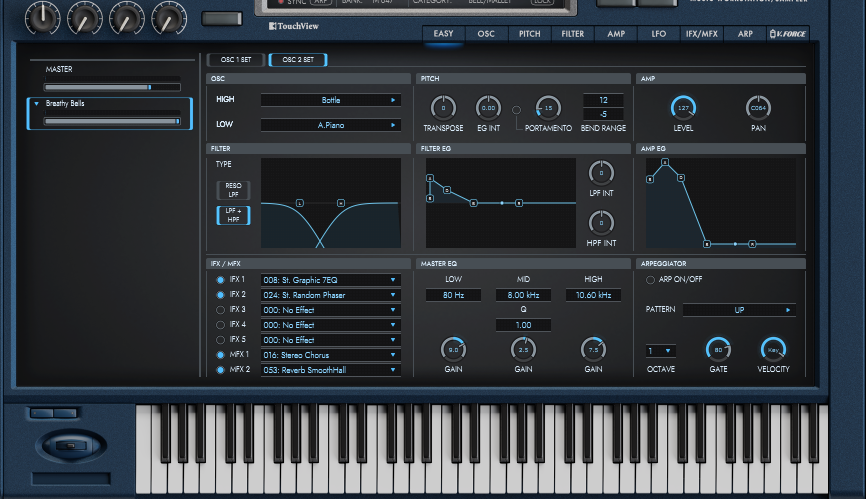Enable the IFX 5 effect slot

coord(220,339)
